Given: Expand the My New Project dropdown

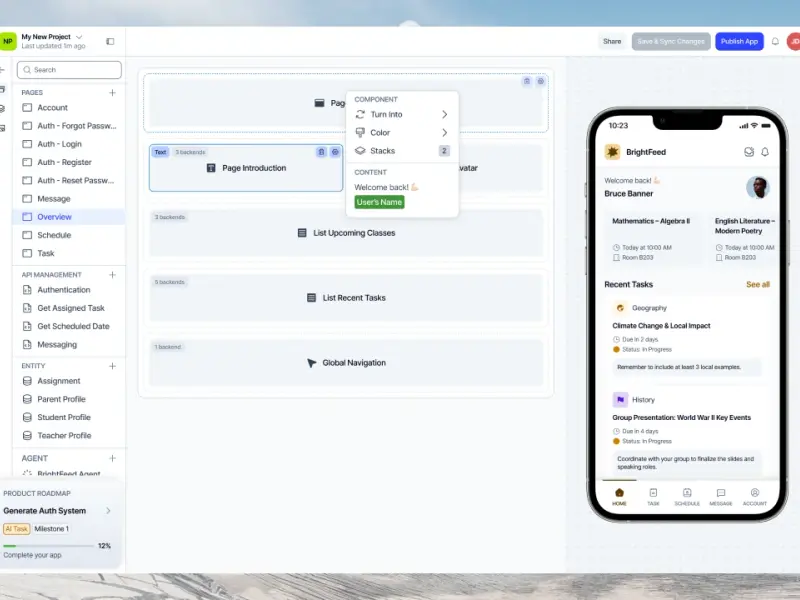Looking at the screenshot, I should (x=80, y=37).
